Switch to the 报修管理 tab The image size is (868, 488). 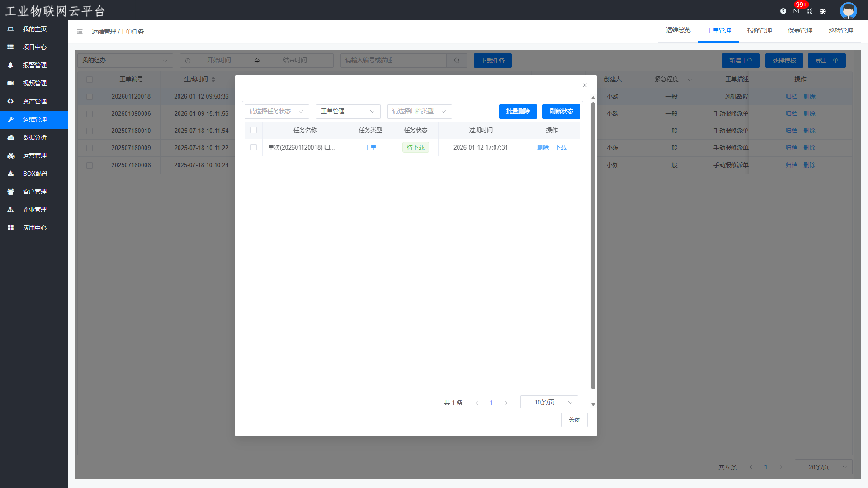tap(759, 31)
